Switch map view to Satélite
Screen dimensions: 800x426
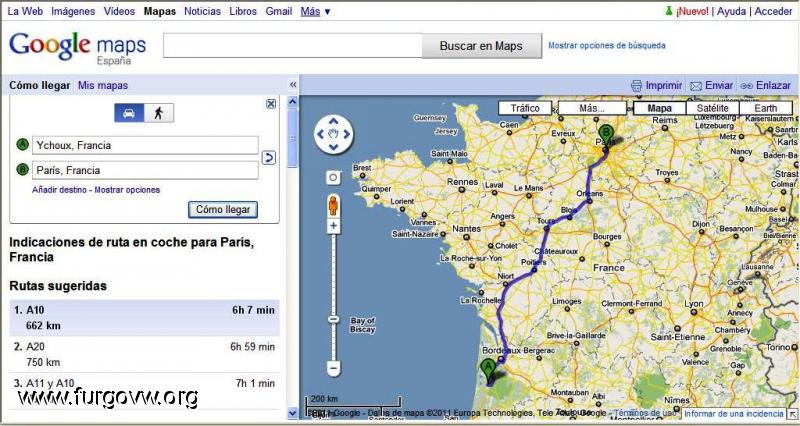(712, 108)
